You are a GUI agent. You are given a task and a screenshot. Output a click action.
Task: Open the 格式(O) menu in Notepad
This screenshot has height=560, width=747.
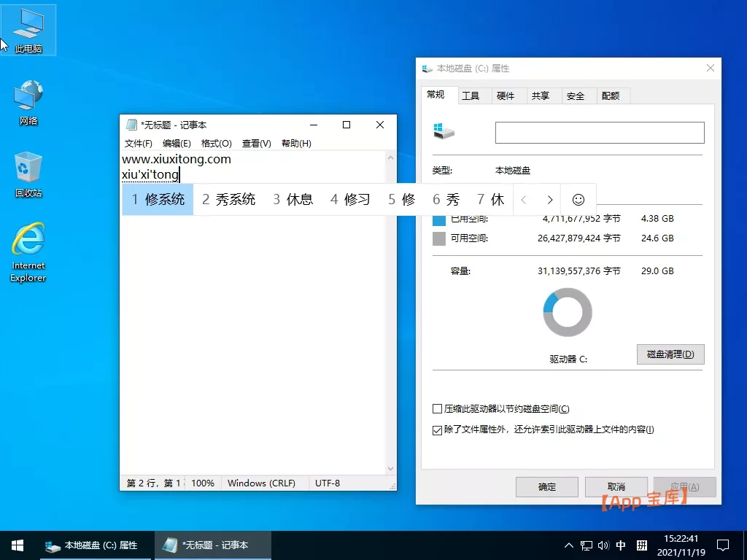(217, 143)
